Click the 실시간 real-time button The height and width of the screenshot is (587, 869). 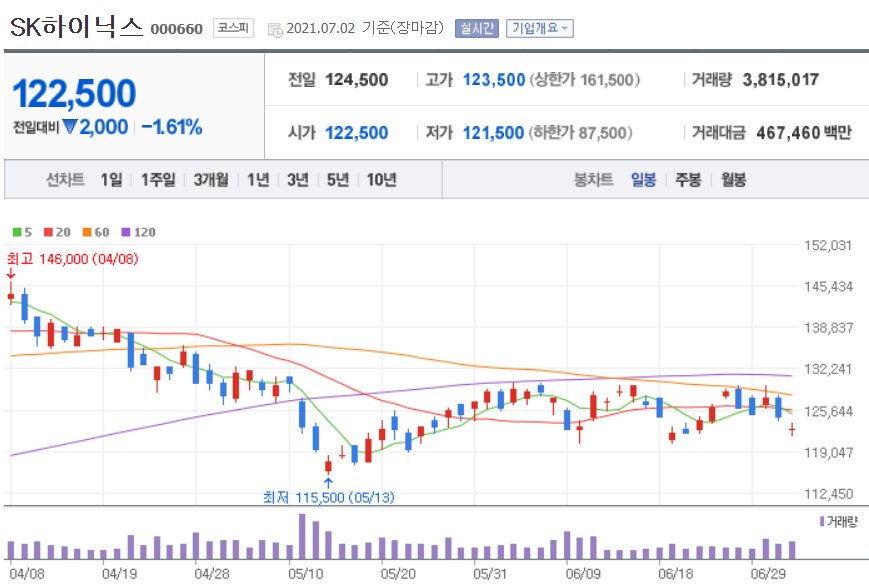point(477,28)
